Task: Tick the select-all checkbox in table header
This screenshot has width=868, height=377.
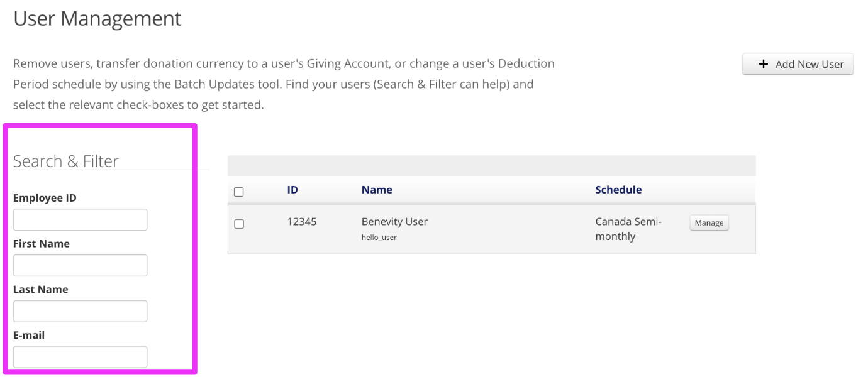Action: point(238,192)
